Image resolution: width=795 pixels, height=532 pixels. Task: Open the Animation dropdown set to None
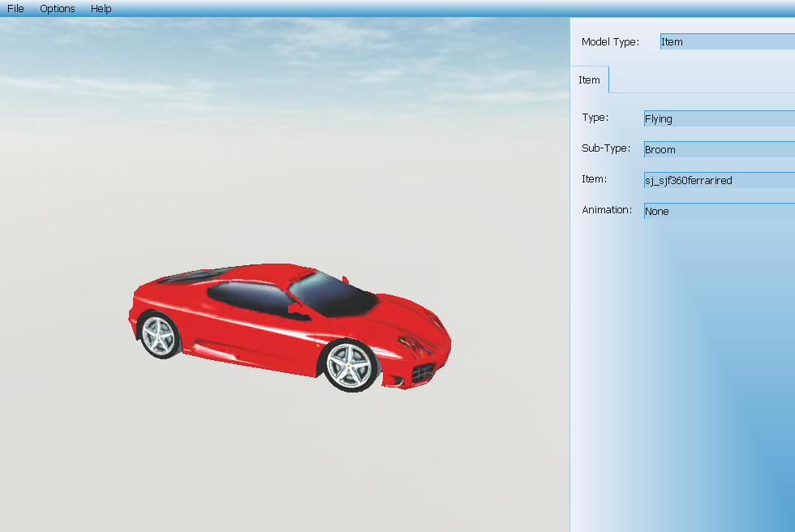(x=719, y=212)
